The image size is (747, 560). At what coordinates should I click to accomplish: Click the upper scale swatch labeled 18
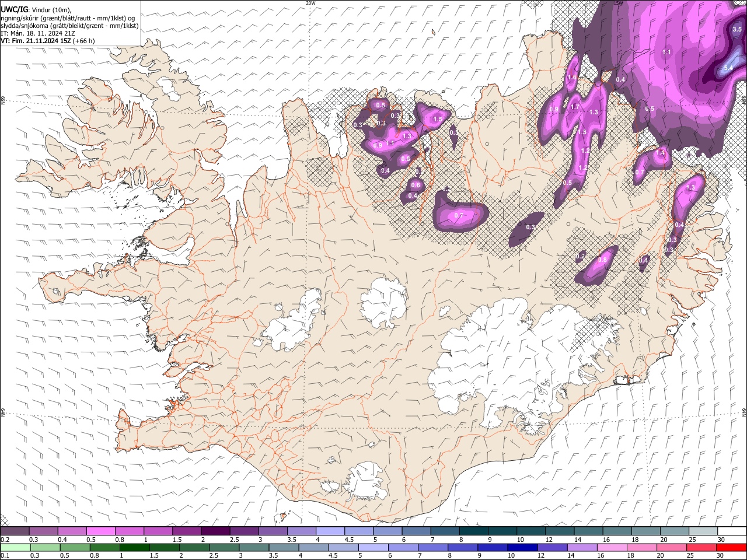tap(645, 531)
